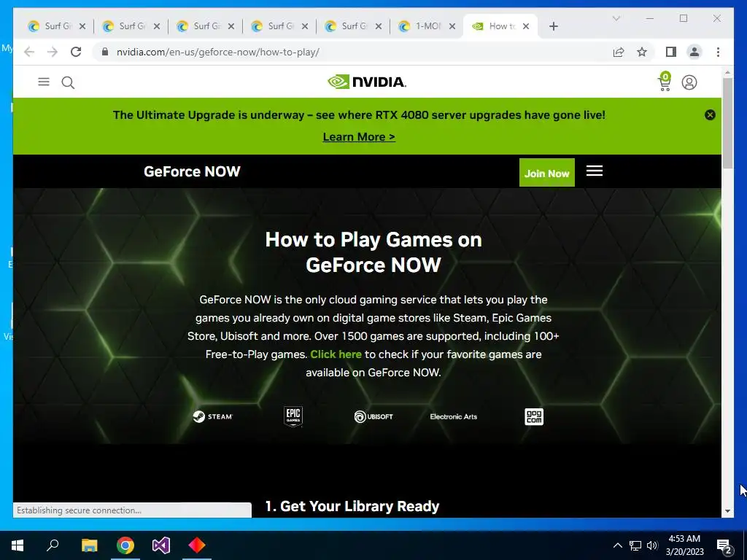
Task: Open Visual Studio from the taskbar
Action: pyautogui.click(x=161, y=545)
